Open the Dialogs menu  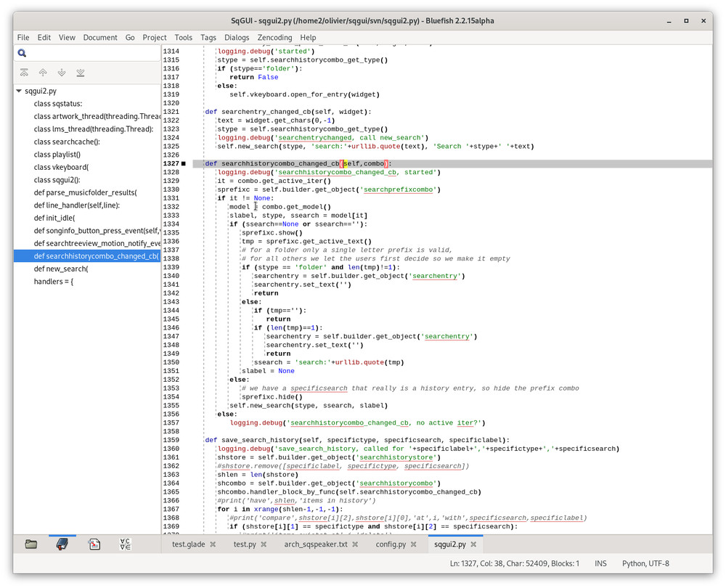[237, 37]
